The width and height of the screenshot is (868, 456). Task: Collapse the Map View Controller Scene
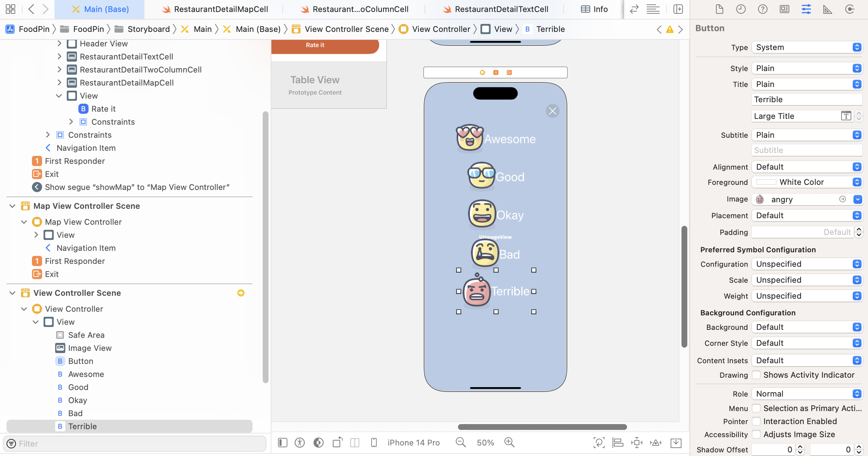coord(12,206)
